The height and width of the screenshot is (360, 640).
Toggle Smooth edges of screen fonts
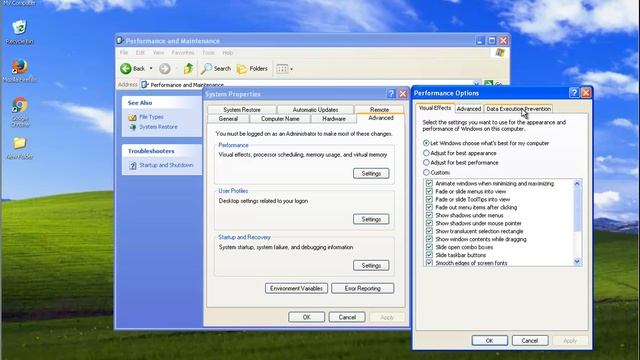coord(429,263)
